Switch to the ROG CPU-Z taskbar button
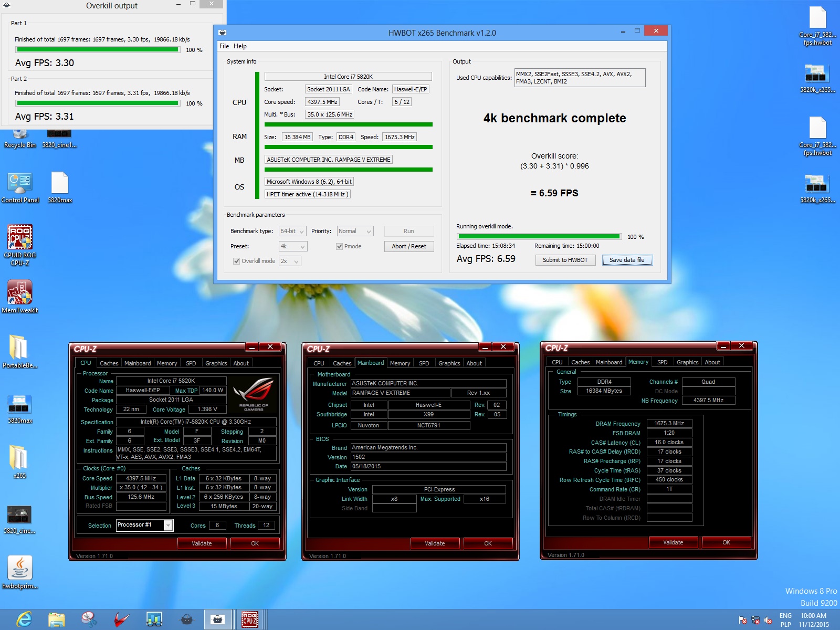The height and width of the screenshot is (630, 840). (250, 619)
